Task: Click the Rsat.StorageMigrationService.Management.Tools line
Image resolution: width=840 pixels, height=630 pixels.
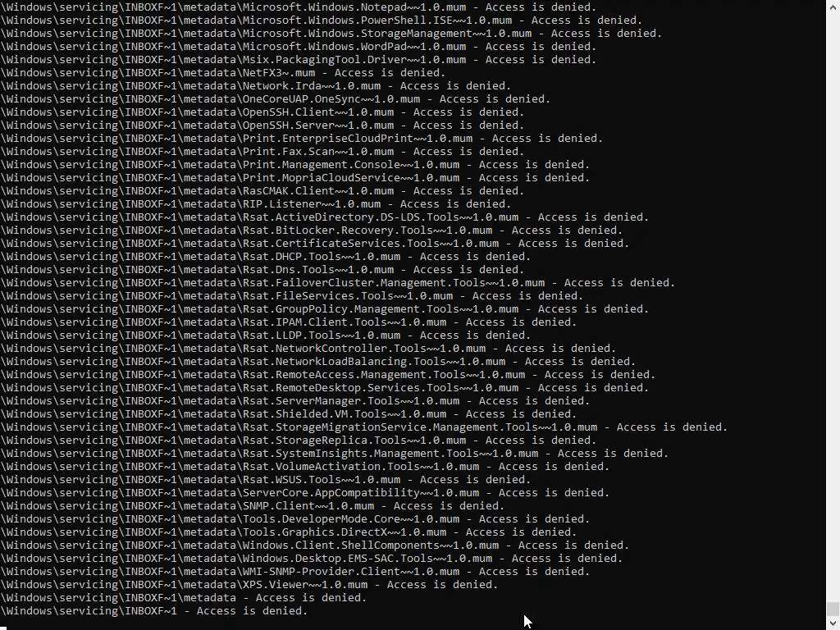Action: [x=363, y=427]
